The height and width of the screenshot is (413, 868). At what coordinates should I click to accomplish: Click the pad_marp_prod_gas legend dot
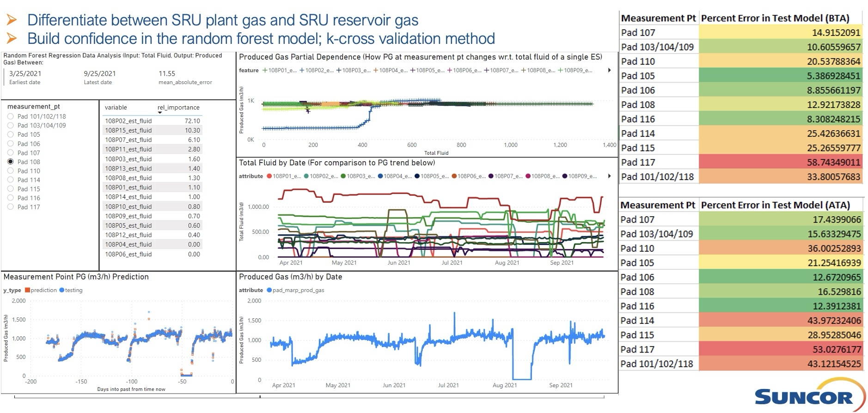tap(269, 290)
